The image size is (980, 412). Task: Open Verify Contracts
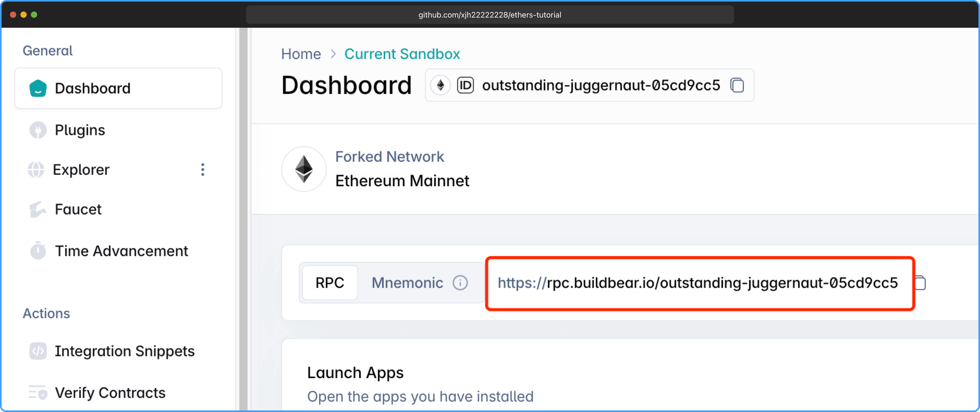click(x=110, y=393)
